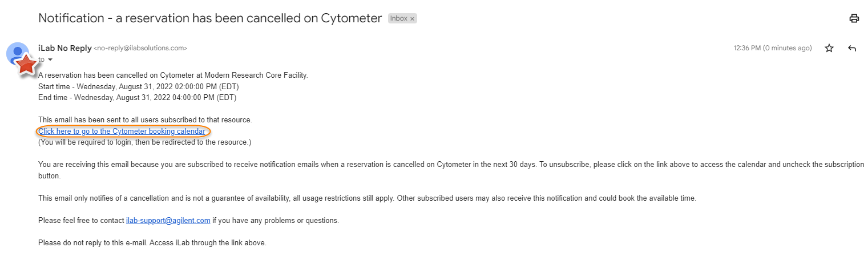Click the "to" recipient text
Viewport: 868px width, 267px height.
41,60
